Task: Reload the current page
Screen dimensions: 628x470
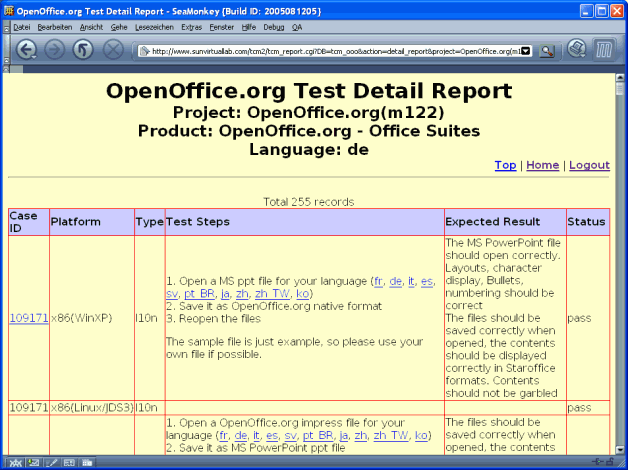Action: [84, 50]
